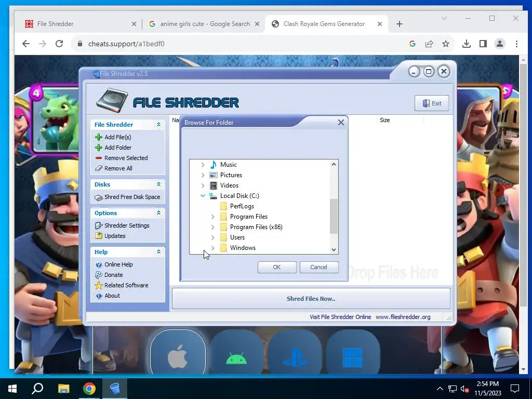Open the www.fileshredder.org link
Image resolution: width=532 pixels, height=399 pixels.
[x=403, y=317]
